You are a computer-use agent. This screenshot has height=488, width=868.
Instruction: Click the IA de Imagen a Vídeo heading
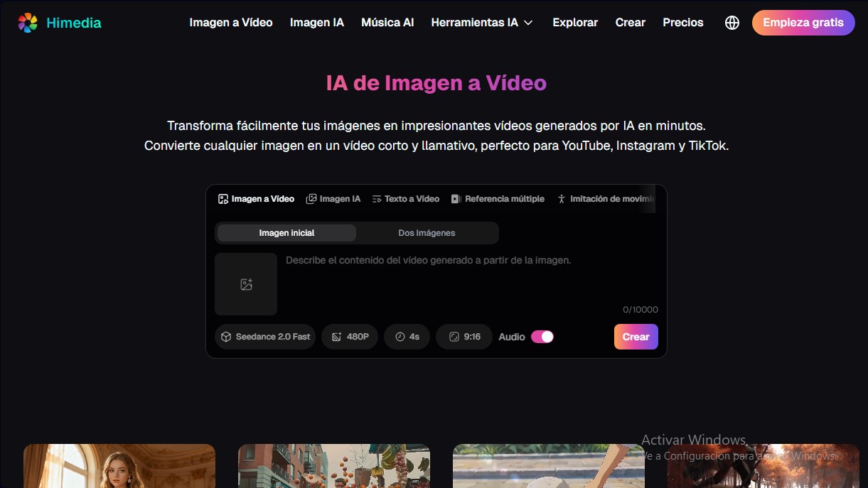[436, 83]
